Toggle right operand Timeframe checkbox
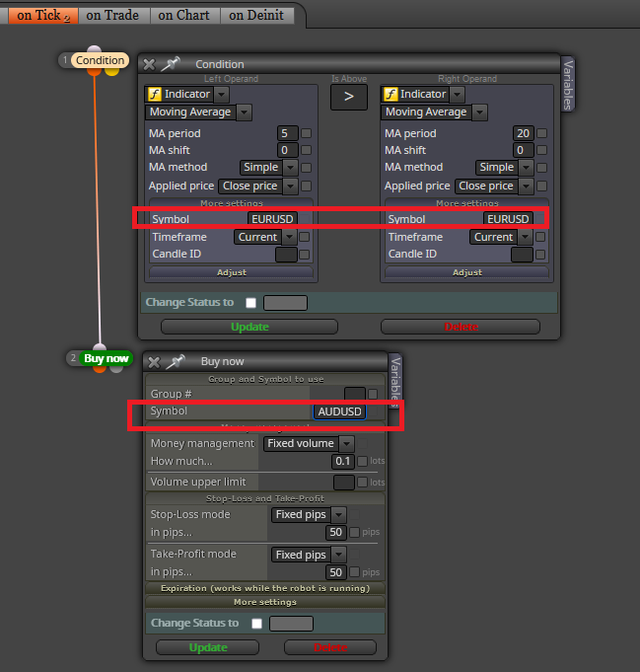640x672 pixels. point(540,237)
